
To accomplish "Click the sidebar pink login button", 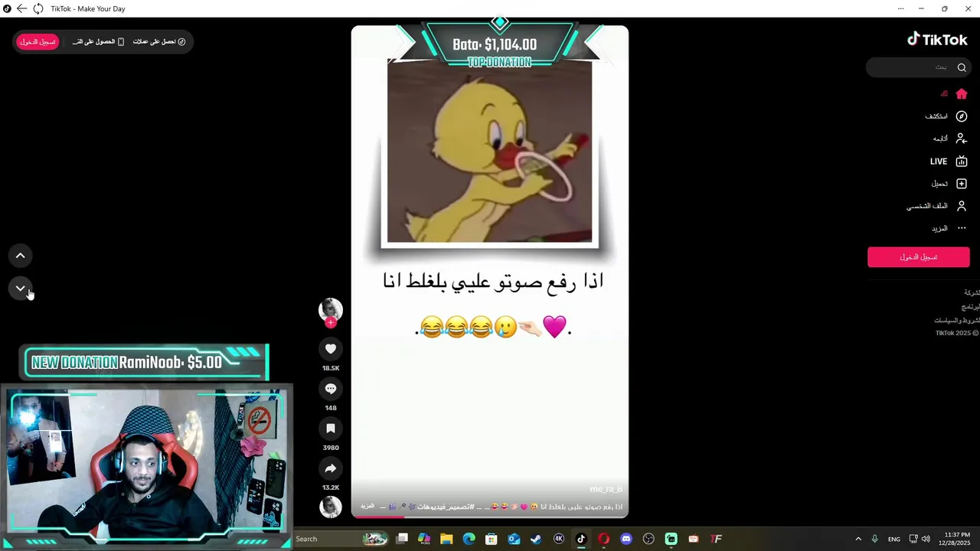I will (918, 257).
